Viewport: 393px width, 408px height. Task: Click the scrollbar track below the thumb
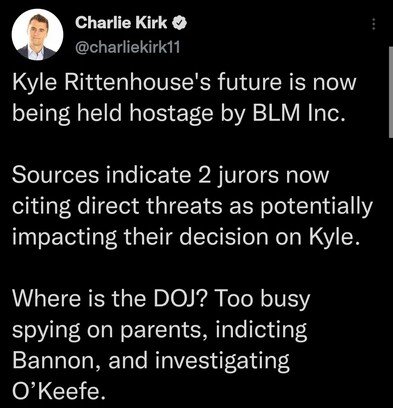pos(391,267)
